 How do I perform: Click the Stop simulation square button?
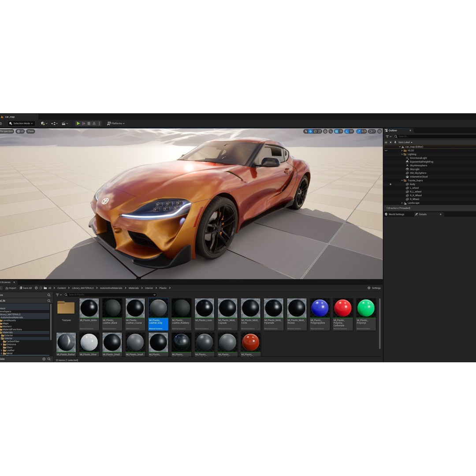point(89,123)
